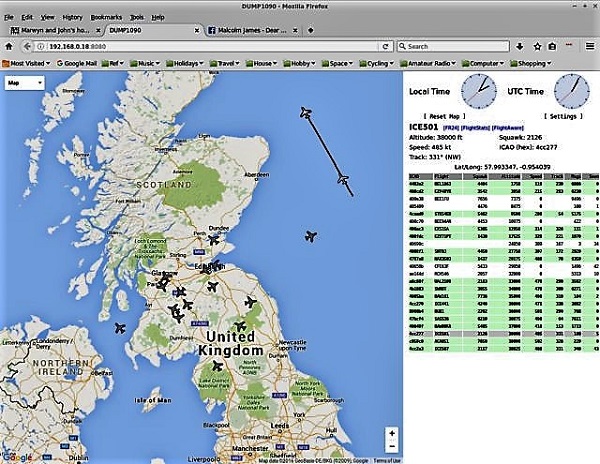Expand the Most Visited bookmarks

coord(26,63)
